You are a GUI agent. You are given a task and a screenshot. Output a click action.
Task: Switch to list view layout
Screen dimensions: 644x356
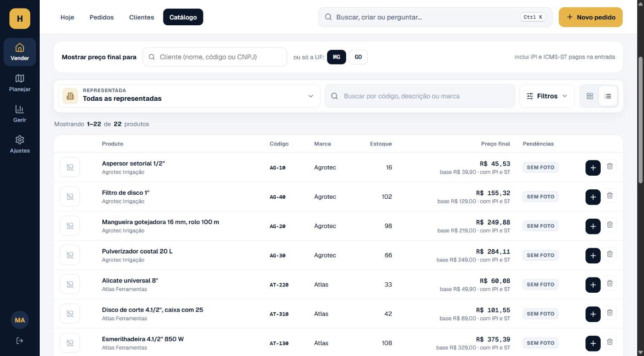click(608, 96)
